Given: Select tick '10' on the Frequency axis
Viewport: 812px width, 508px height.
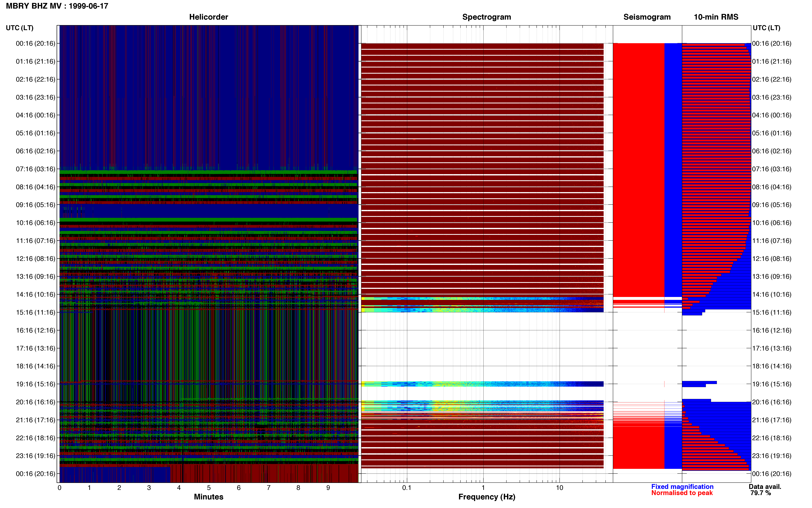Looking at the screenshot, I should [559, 488].
